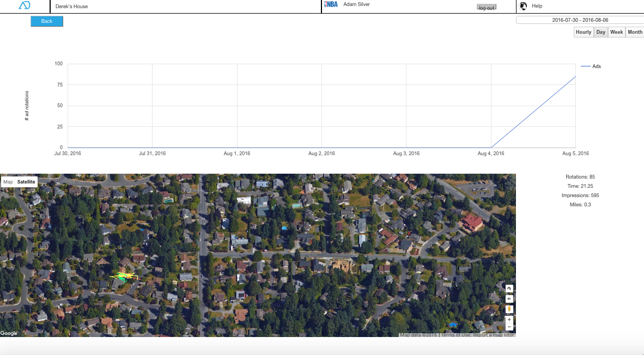
Task: Open the Terms of Use link
Action: point(455,335)
